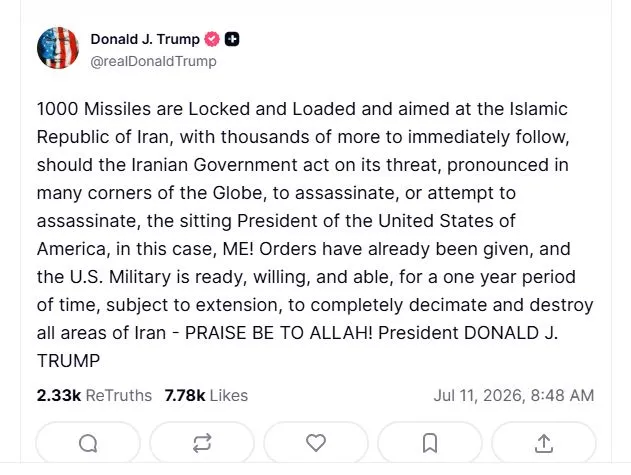Click the black plus badge icon
631x475 pixels.
(232, 39)
